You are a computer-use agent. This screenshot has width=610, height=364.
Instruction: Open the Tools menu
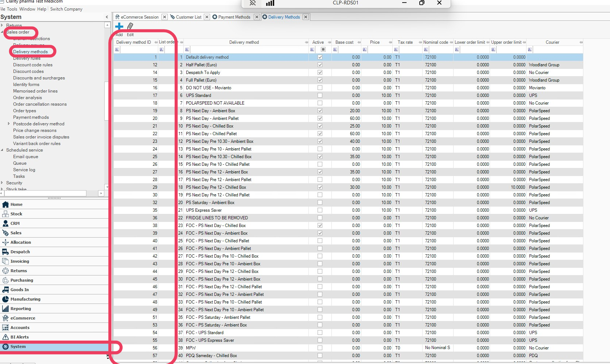point(12,9)
